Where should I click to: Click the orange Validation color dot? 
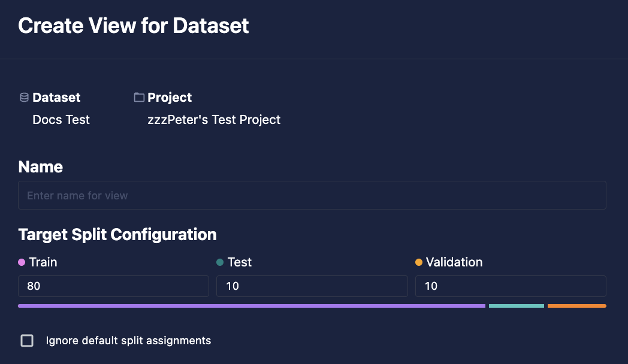coord(418,262)
